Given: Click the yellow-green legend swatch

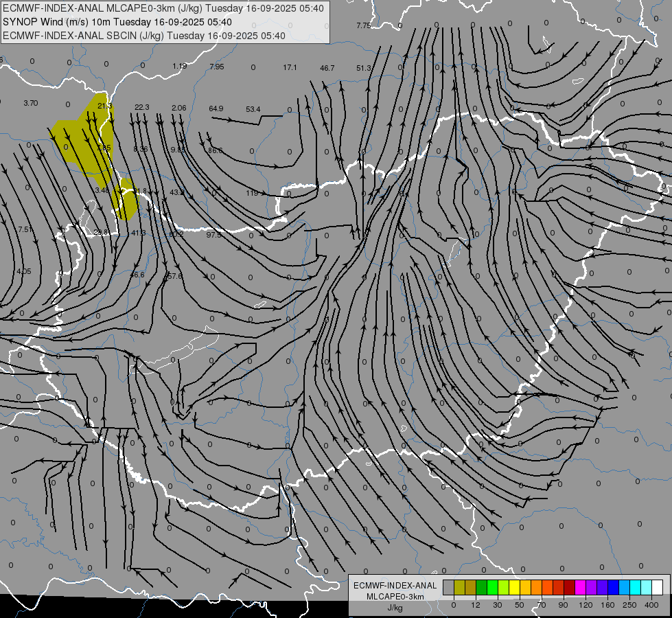Looking at the screenshot, I should click(x=504, y=587).
